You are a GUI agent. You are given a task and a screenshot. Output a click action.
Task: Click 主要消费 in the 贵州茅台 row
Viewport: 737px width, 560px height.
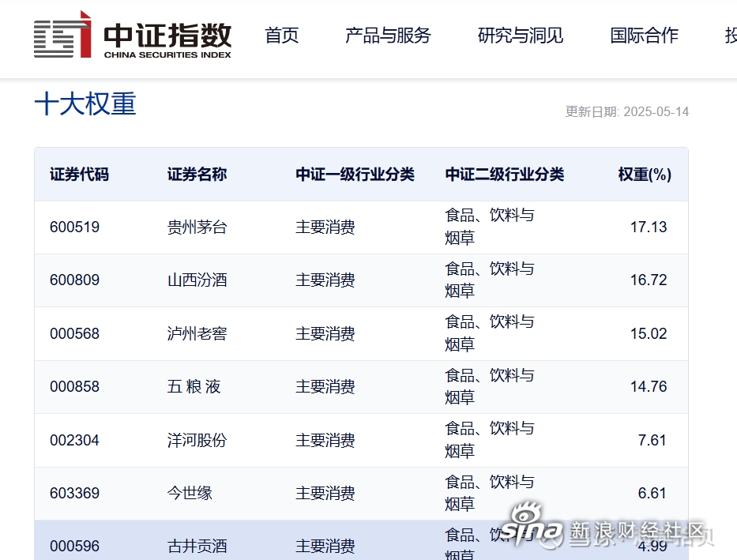325,227
